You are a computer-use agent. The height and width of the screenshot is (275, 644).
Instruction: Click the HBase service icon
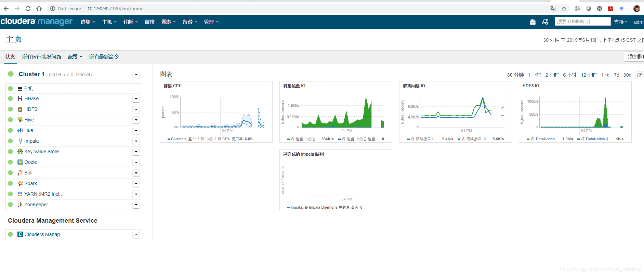pos(20,99)
